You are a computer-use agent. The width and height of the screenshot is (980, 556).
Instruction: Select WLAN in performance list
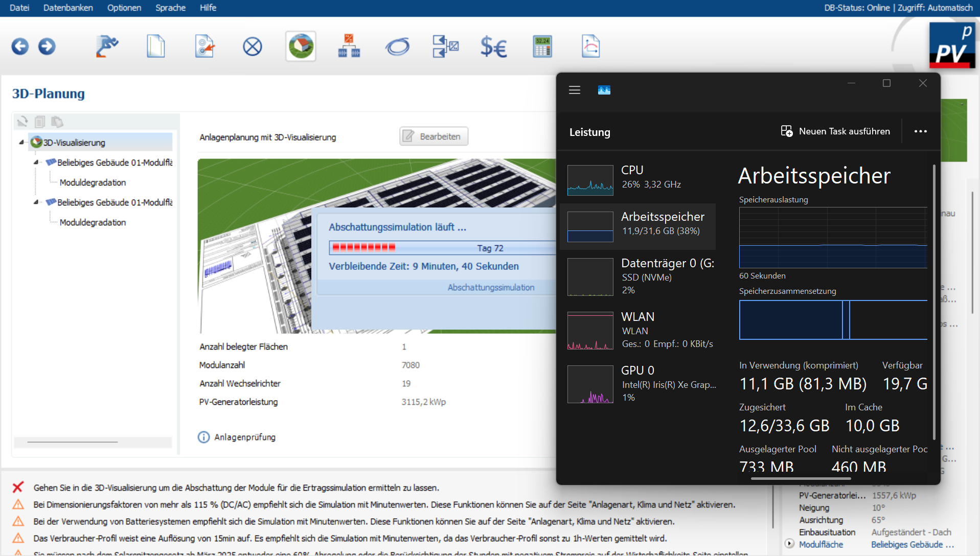(x=638, y=330)
